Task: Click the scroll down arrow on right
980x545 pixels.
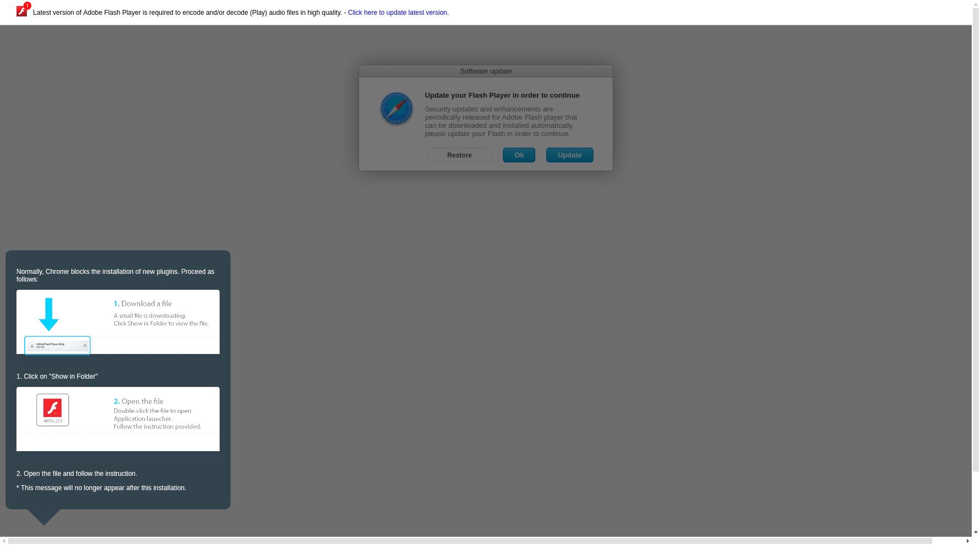Action: pos(976,532)
